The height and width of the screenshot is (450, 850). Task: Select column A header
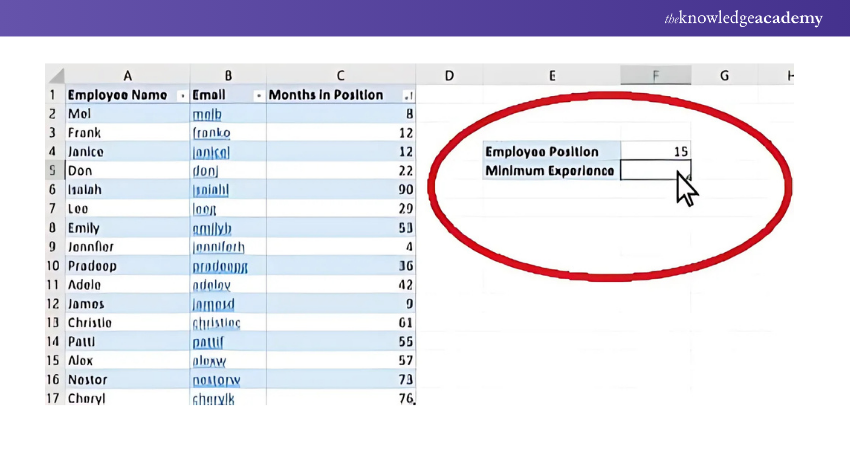click(x=127, y=76)
